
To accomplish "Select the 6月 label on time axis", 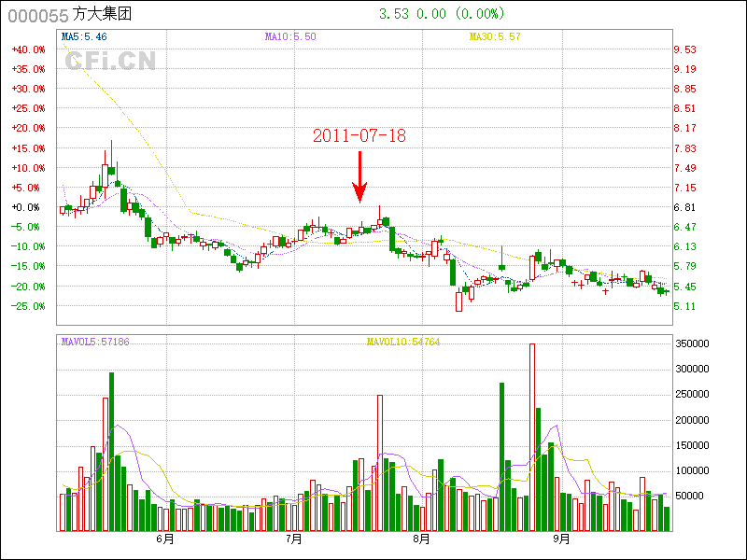I will pos(165,539).
